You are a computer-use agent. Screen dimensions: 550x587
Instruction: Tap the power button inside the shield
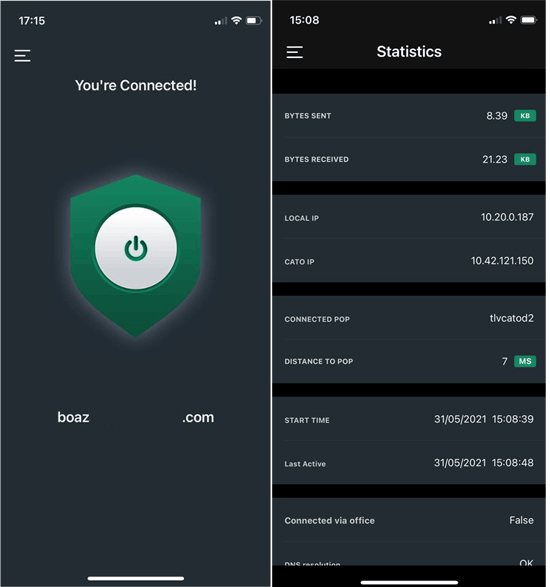[x=136, y=248]
